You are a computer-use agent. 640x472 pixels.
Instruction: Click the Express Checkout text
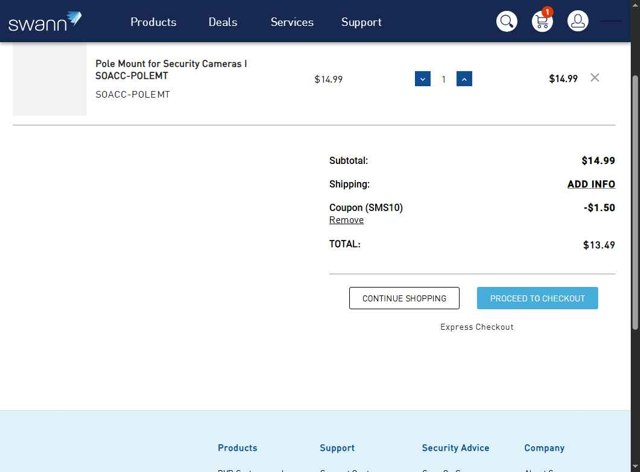pyautogui.click(x=477, y=327)
